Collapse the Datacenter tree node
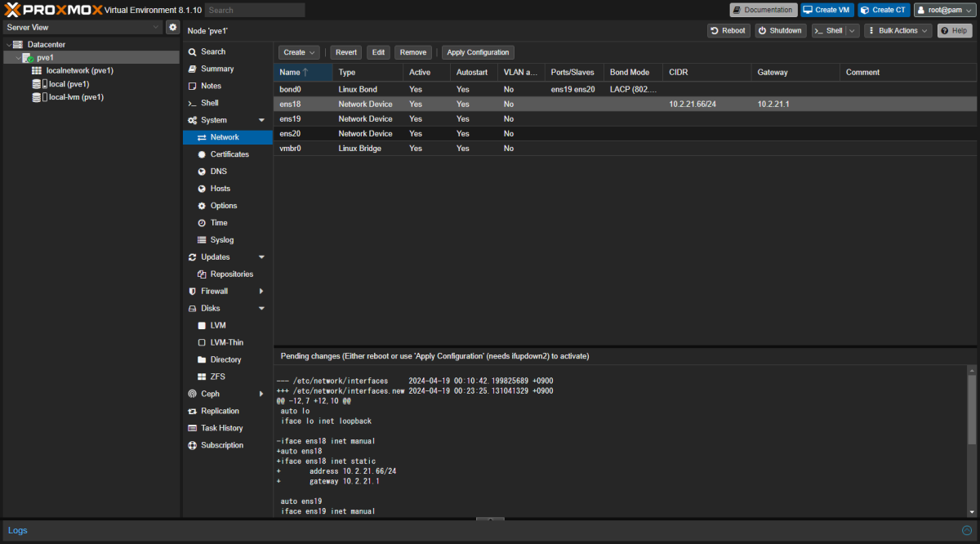980x544 pixels. (x=7, y=44)
